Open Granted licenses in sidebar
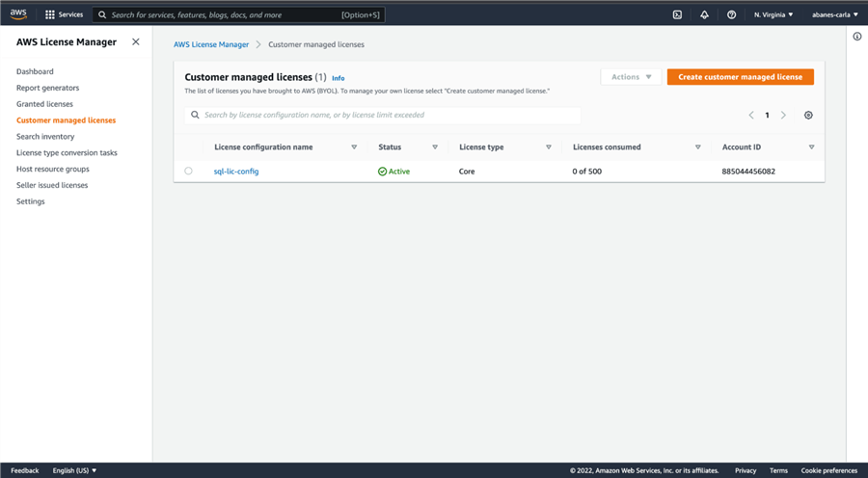This screenshot has width=868, height=478. 44,104
